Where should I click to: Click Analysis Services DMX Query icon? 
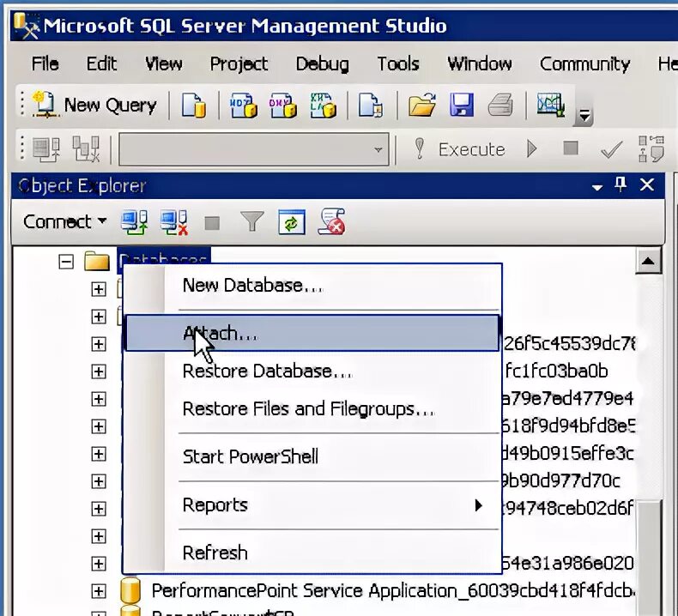(x=283, y=105)
